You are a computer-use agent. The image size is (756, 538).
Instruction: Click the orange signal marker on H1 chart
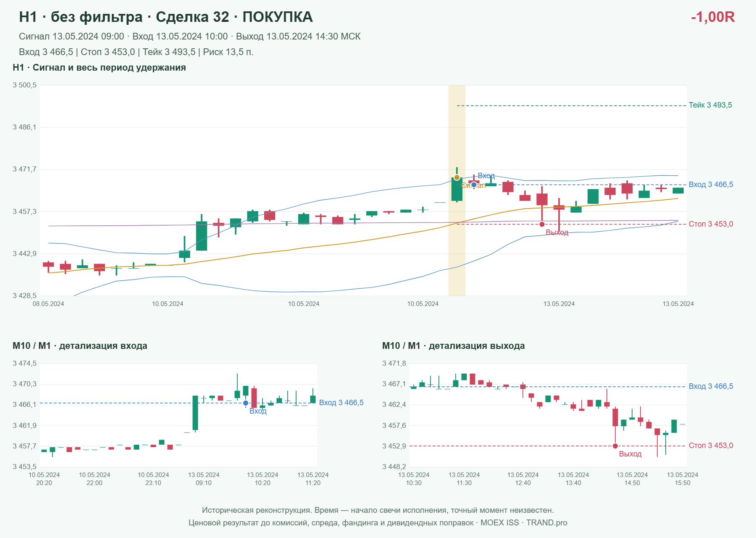coord(457,177)
